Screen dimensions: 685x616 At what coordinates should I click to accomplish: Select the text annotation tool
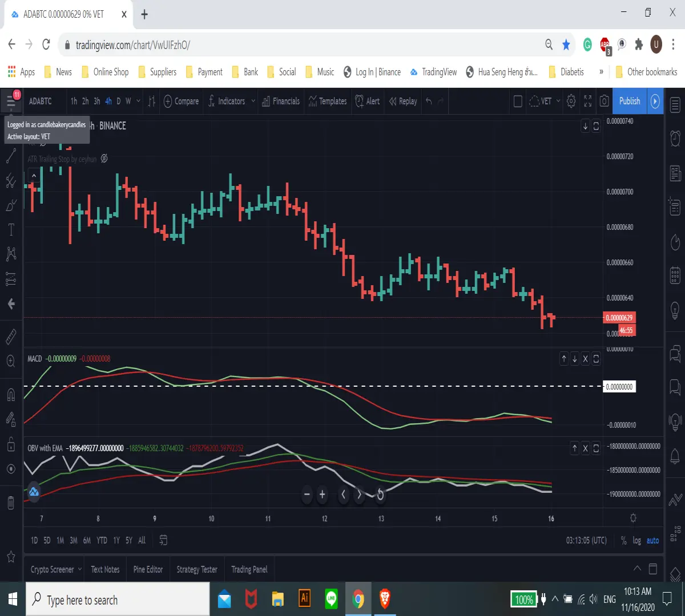click(11, 230)
